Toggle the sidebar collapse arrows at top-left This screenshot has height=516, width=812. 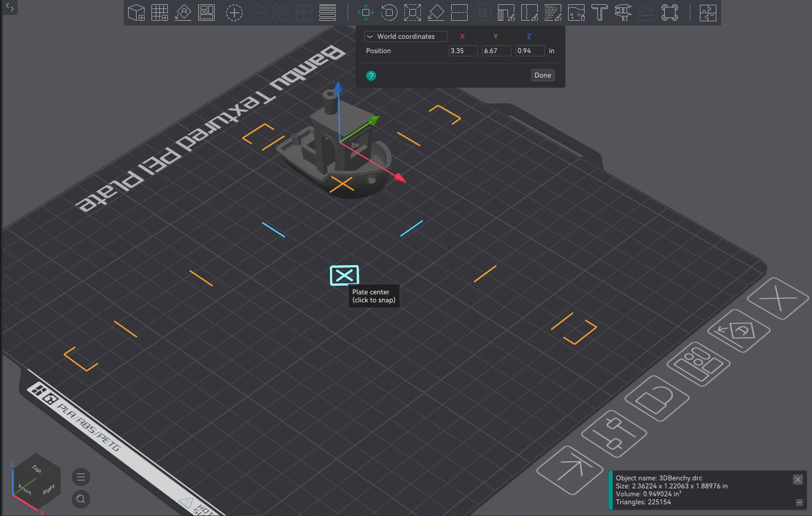tap(10, 7)
